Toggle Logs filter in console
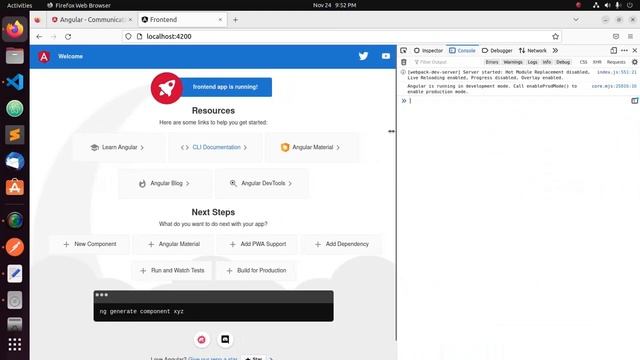Viewport: 640px width, 360px height. click(532, 62)
